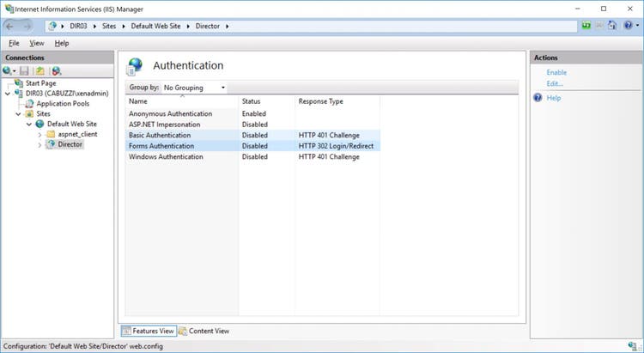Click Enable in Actions pane
Screen dimensions: 644x353
(x=556, y=72)
